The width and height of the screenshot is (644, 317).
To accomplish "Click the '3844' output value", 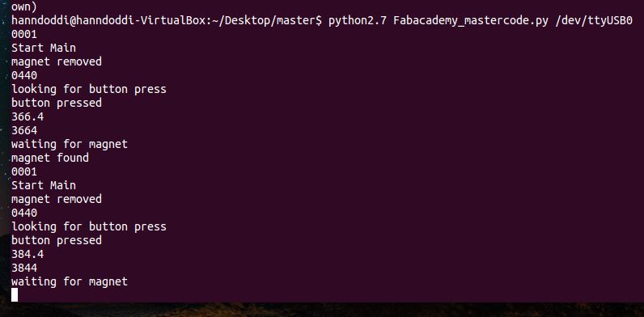I will (x=24, y=268).
